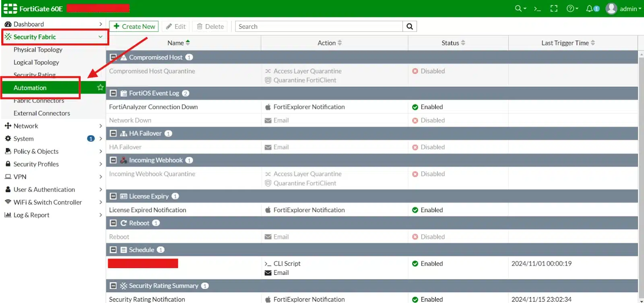Select FortiAnalyzer Connection Down stitch
Image resolution: width=644 pixels, height=303 pixels.
153,107
